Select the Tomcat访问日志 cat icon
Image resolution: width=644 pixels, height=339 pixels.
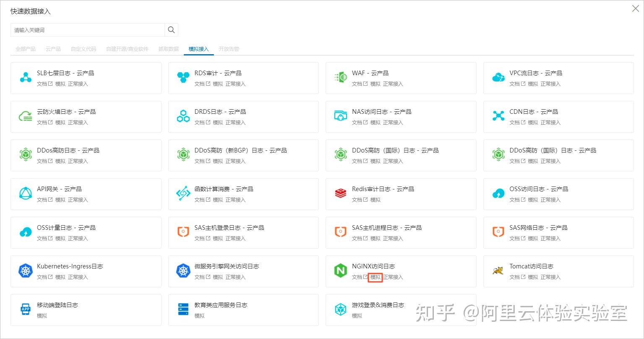498,271
